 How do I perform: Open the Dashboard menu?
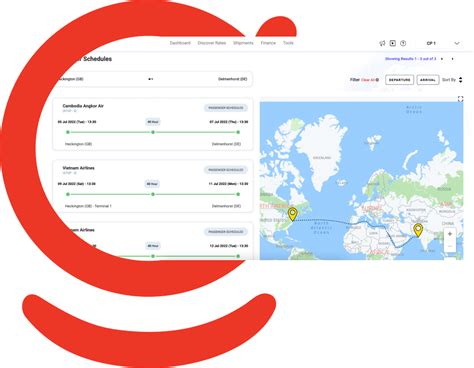tap(180, 43)
